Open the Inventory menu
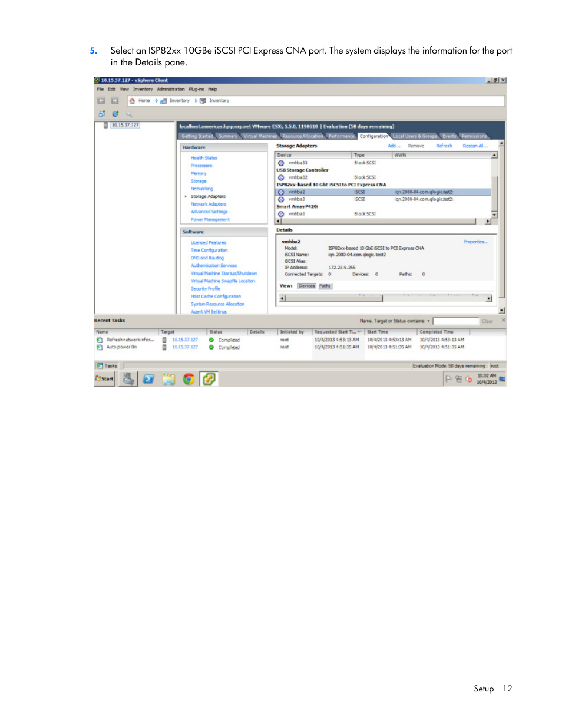Screen dimensions: 562x728 tap(143, 90)
